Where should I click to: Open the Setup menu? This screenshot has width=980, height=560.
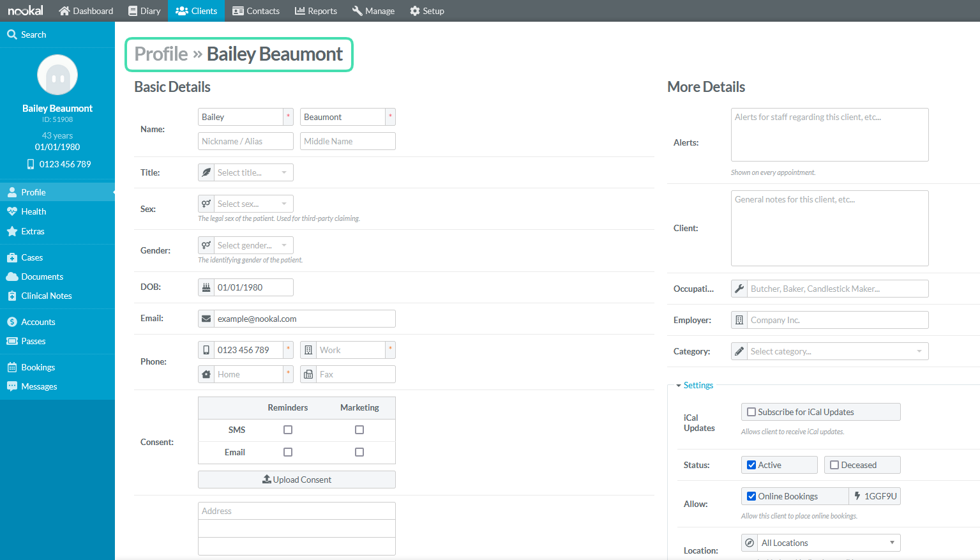pyautogui.click(x=426, y=10)
